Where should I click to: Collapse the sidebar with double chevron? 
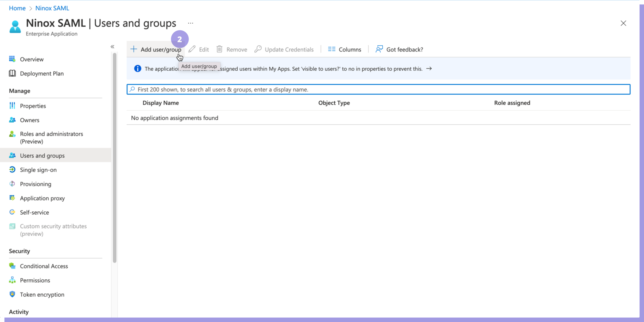[113, 46]
